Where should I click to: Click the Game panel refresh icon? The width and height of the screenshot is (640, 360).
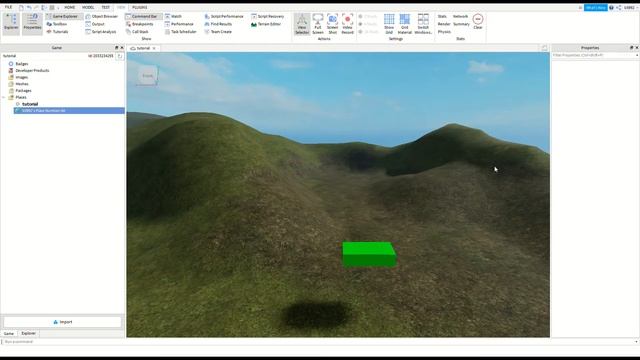point(120,56)
